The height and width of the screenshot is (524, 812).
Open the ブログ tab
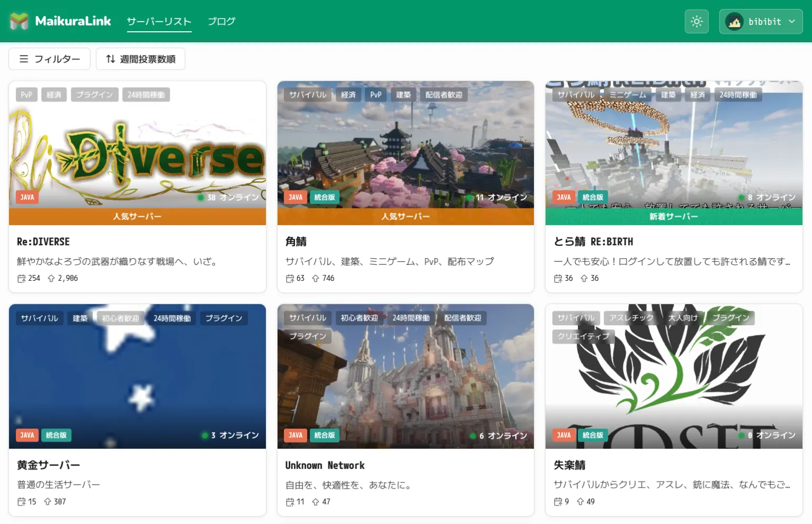click(x=222, y=22)
